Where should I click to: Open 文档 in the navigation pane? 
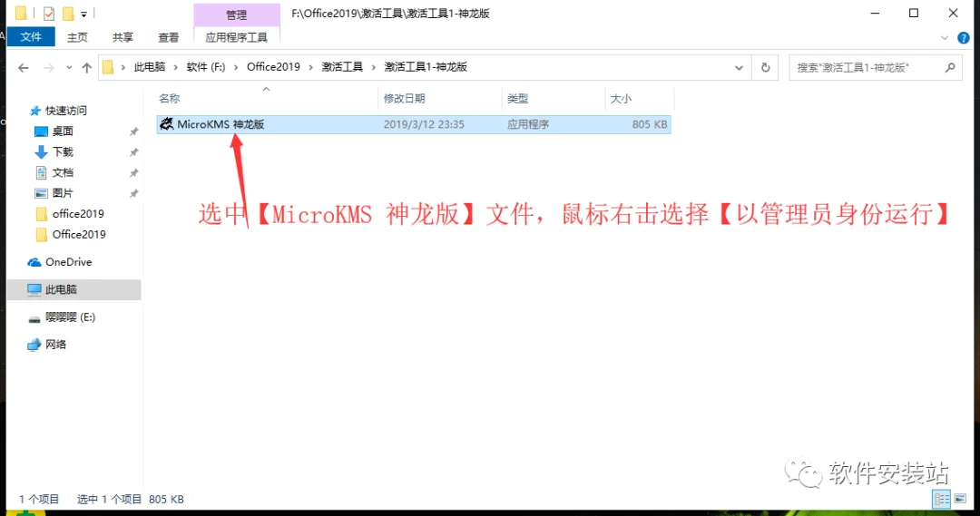point(63,172)
